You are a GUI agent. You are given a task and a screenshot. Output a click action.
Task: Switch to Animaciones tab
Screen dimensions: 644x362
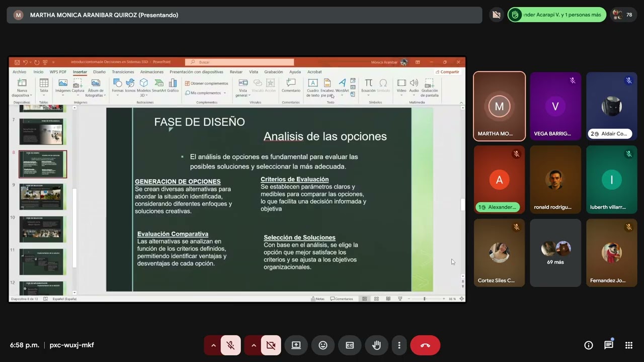[151, 72]
